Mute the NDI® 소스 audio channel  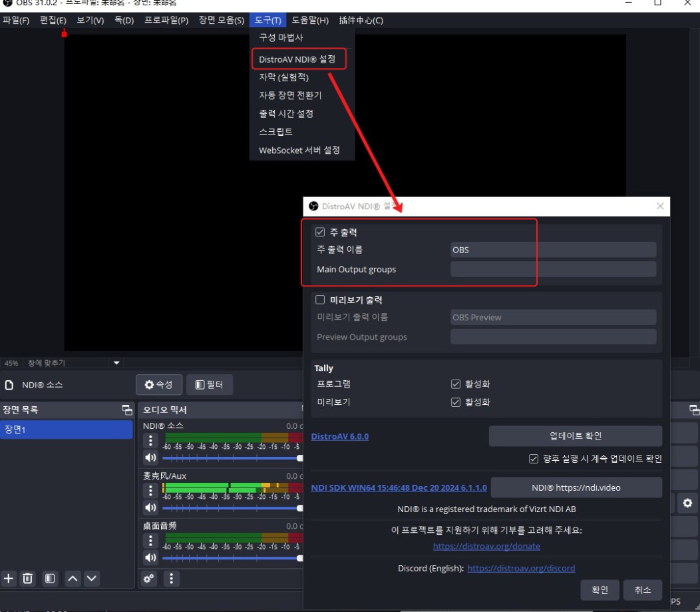click(x=150, y=458)
